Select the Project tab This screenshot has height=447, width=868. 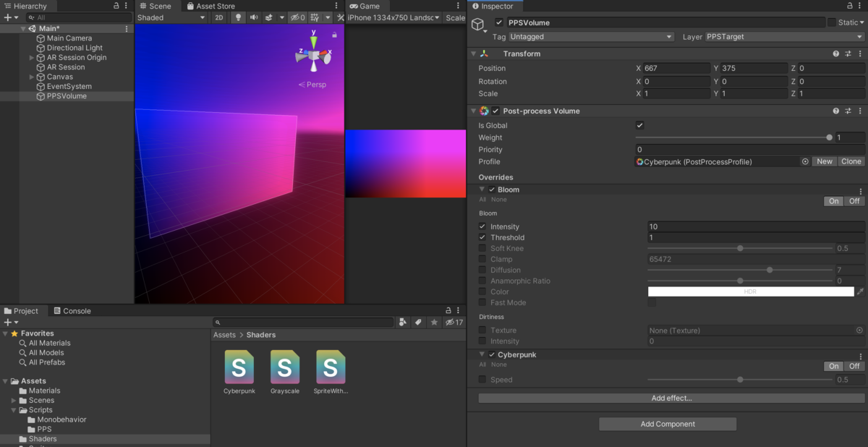[21, 311]
